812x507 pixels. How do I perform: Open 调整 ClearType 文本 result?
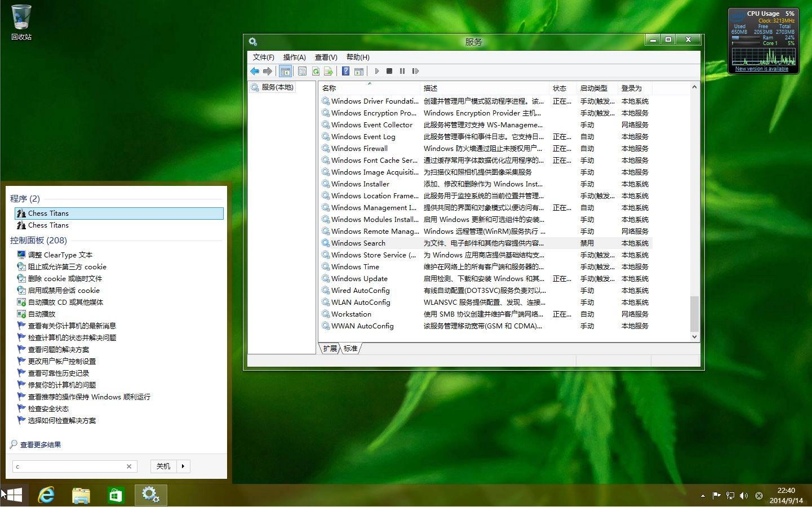pos(60,255)
